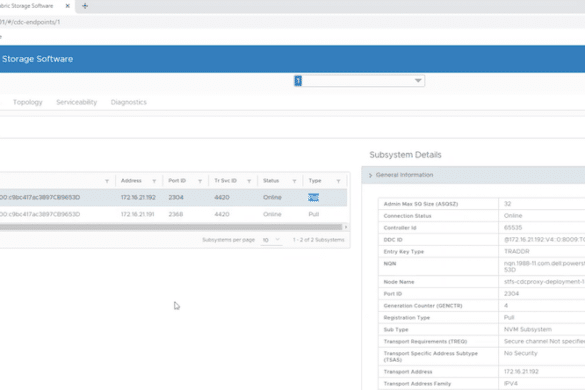The width and height of the screenshot is (585, 390).
Task: Click port ID 2304 in the subsystems table
Action: (176, 197)
